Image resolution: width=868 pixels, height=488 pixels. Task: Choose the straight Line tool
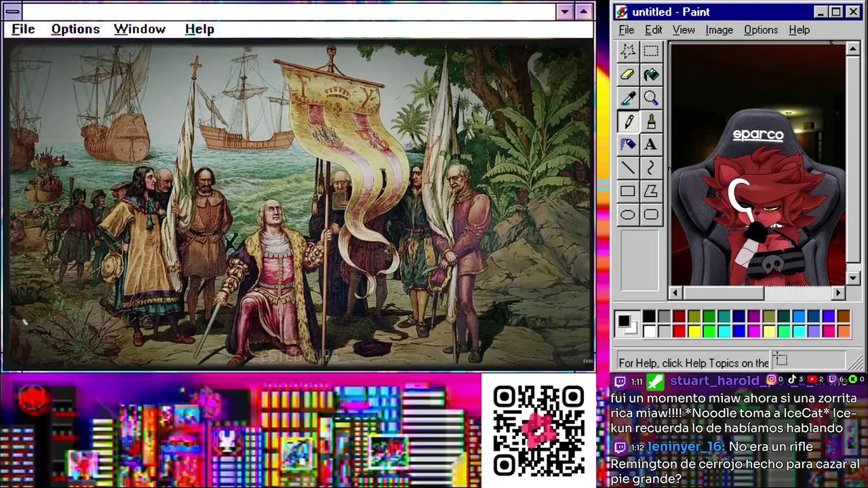(x=627, y=168)
